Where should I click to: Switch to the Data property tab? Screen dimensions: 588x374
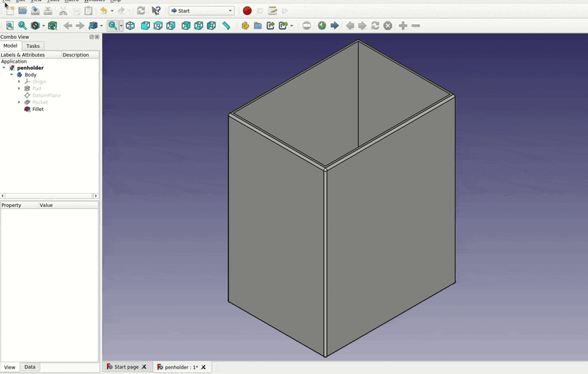(x=30, y=367)
